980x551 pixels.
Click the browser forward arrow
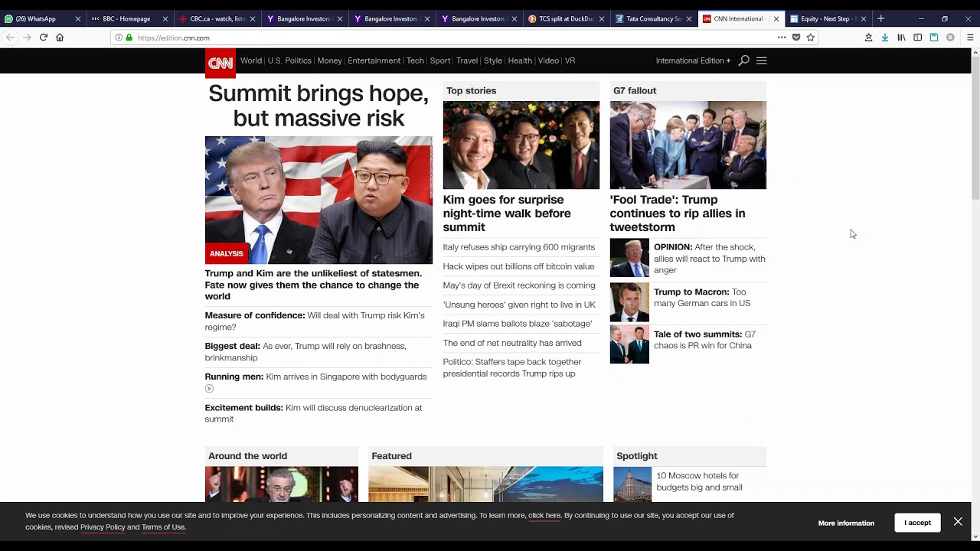pos(27,37)
